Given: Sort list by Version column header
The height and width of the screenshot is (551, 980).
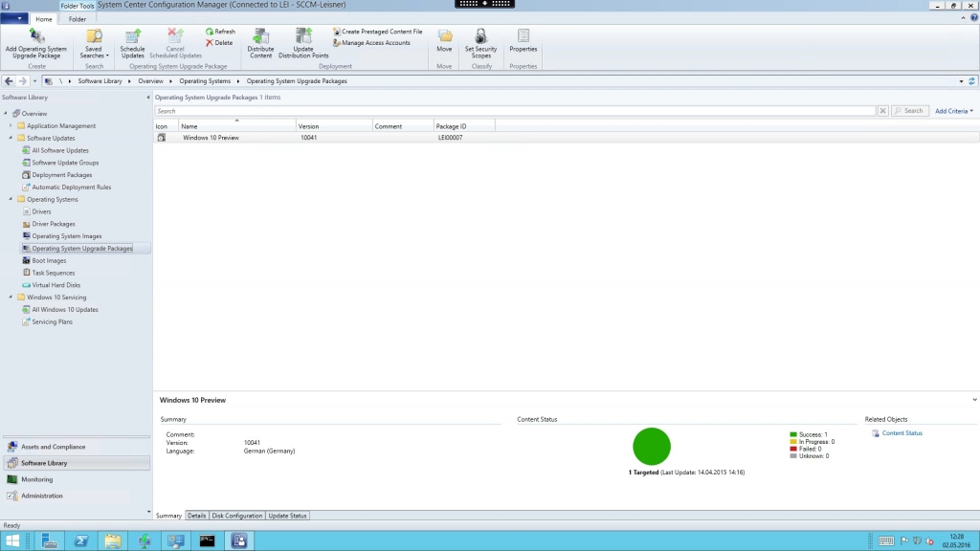Looking at the screenshot, I should pyautogui.click(x=334, y=126).
